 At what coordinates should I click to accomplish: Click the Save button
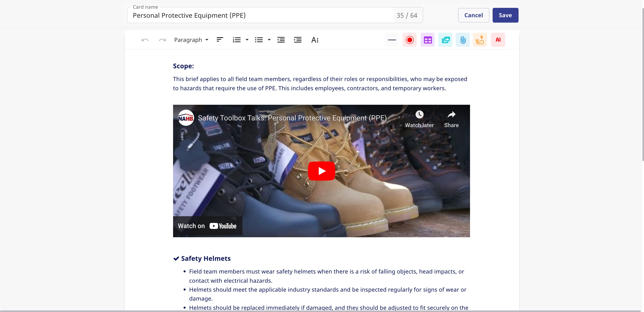click(x=505, y=15)
